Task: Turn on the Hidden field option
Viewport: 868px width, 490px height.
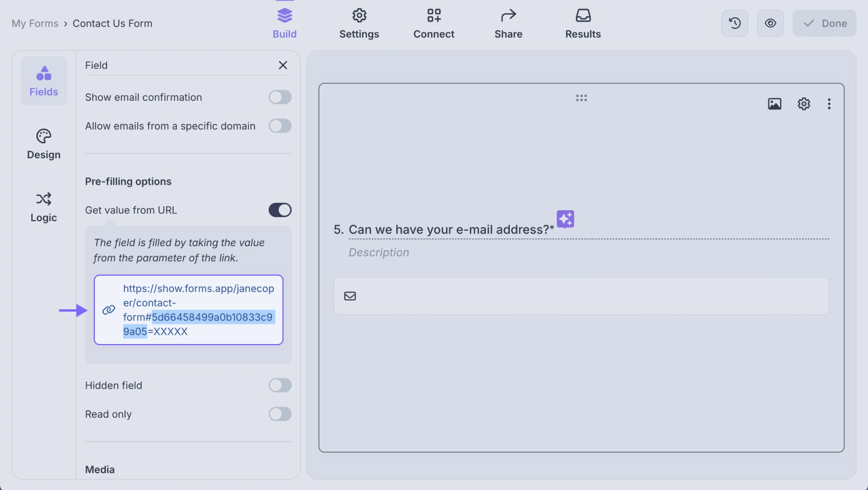Action: pos(280,385)
